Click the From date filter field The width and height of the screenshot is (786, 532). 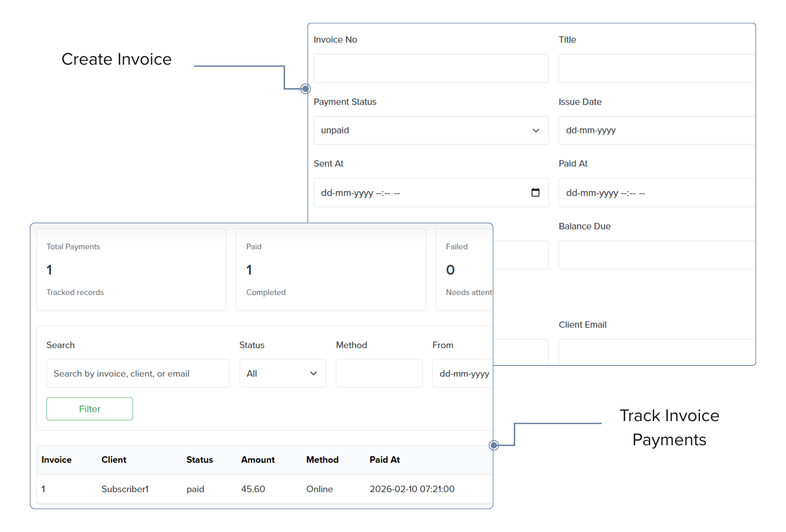[463, 373]
